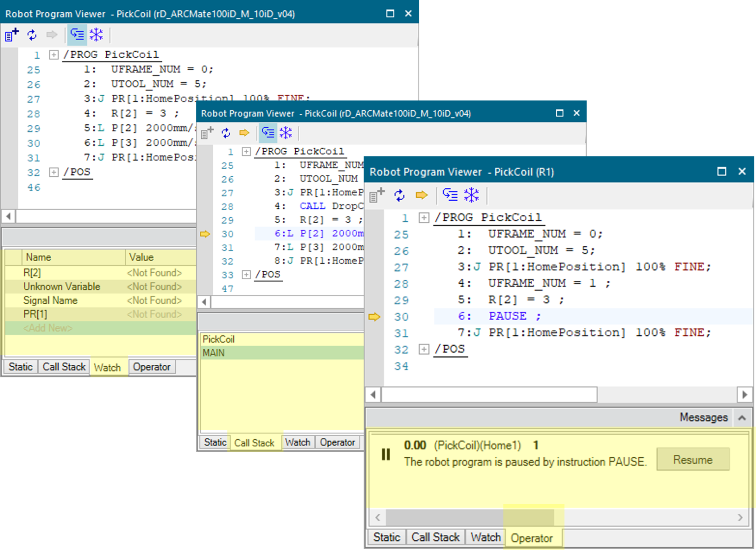Expand the /POS section in the leftmost viewer
The image size is (756, 550).
tap(54, 172)
